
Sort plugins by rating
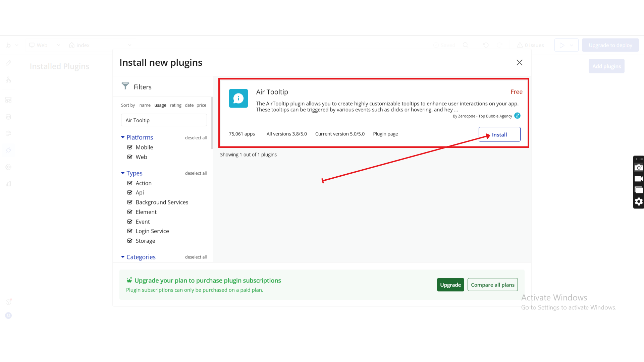click(x=175, y=105)
